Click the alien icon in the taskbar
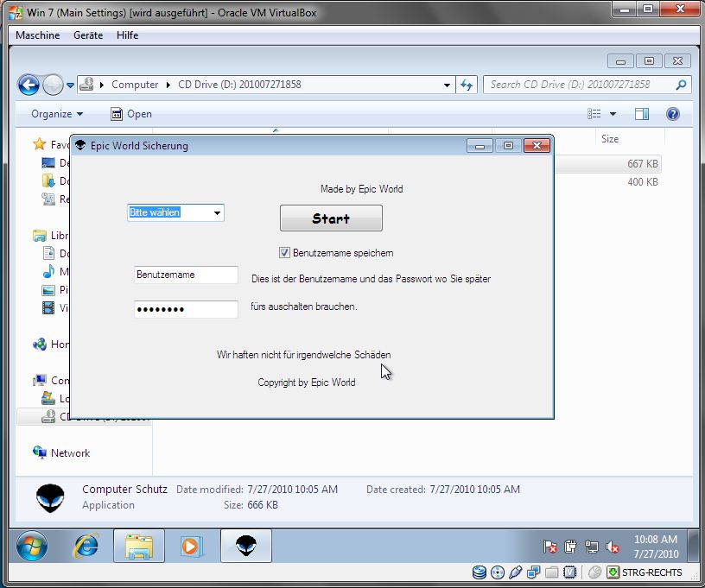Image resolution: width=705 pixels, height=588 pixels. coord(246,546)
